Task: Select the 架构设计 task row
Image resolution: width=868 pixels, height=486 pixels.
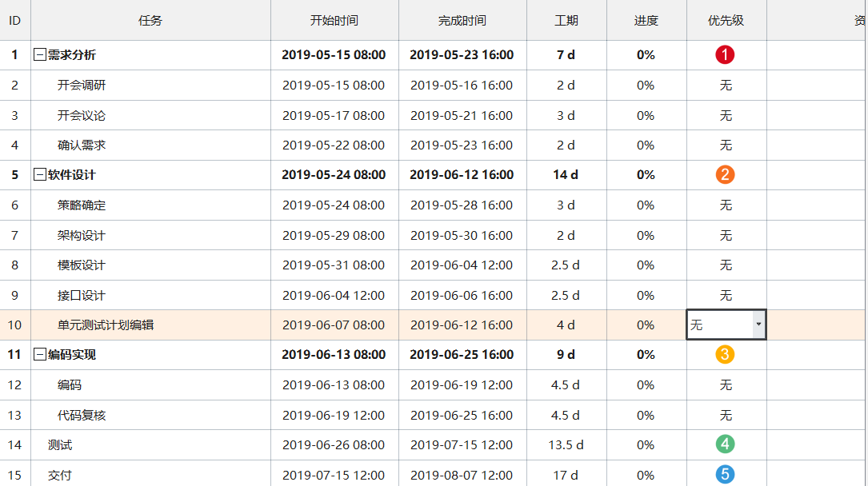Action: (x=82, y=235)
